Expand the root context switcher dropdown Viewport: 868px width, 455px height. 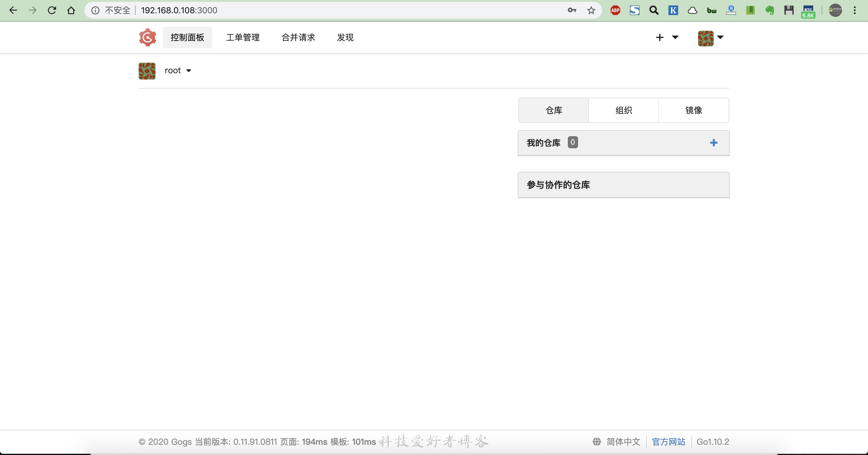tap(178, 71)
